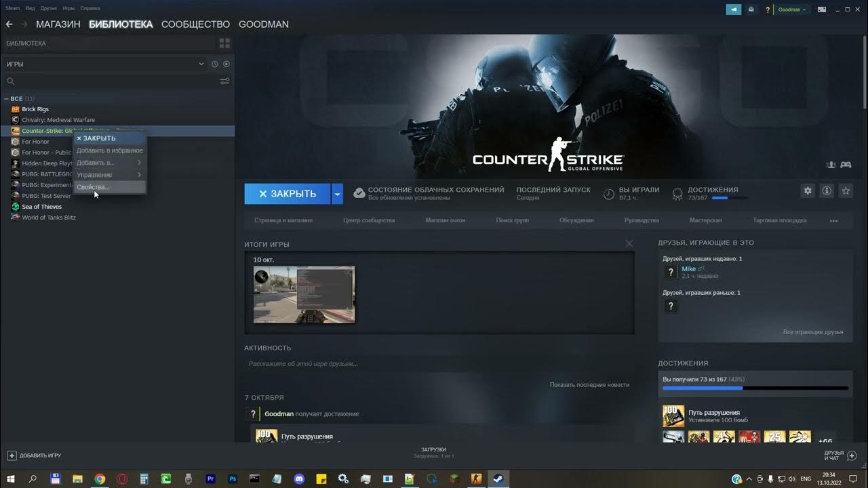Open game settings gear icon
868x488 pixels.
click(x=808, y=191)
